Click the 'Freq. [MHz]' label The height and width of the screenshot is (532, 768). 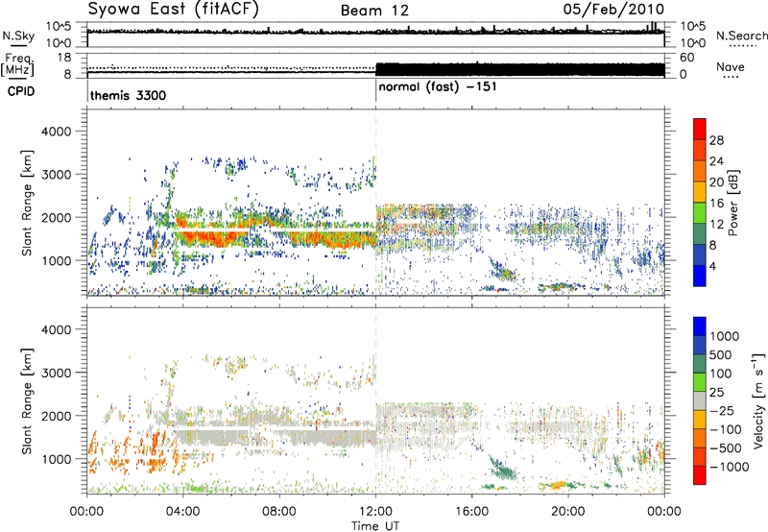tap(17, 64)
